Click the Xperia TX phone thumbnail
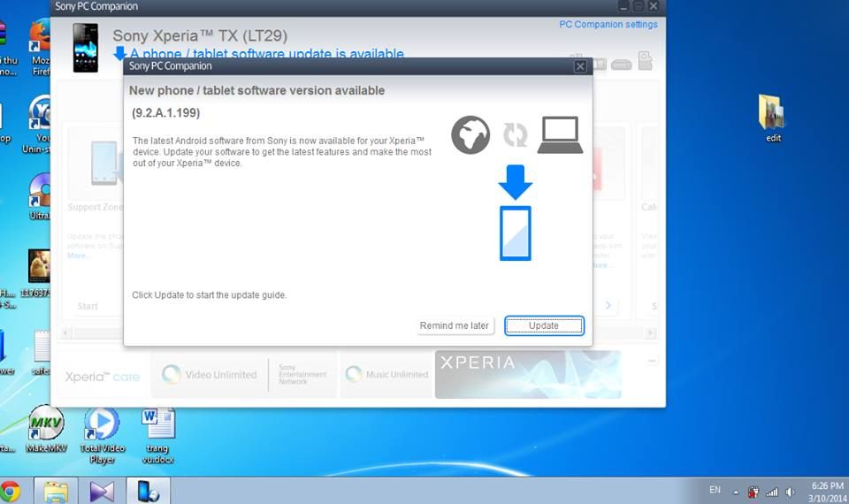This screenshot has width=849, height=504. (86, 48)
